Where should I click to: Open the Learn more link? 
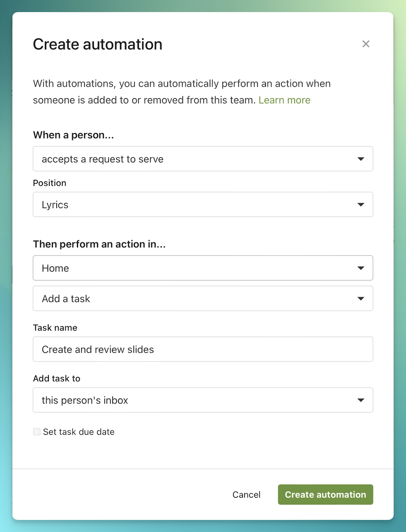(x=284, y=100)
